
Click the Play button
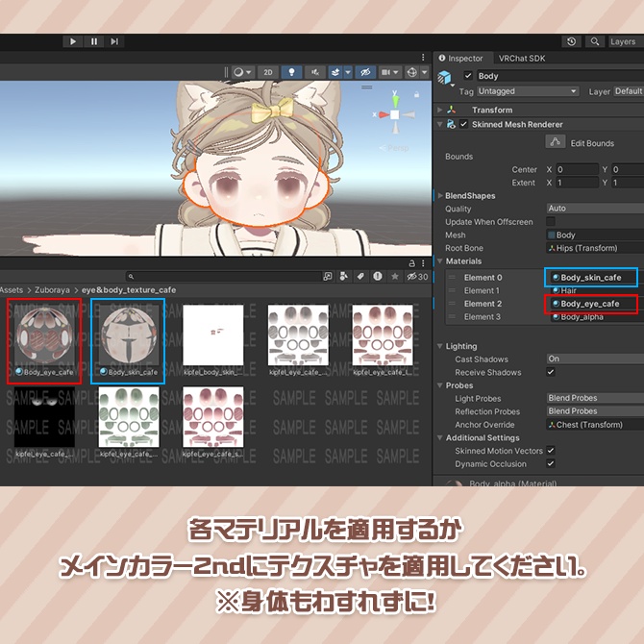tap(73, 41)
